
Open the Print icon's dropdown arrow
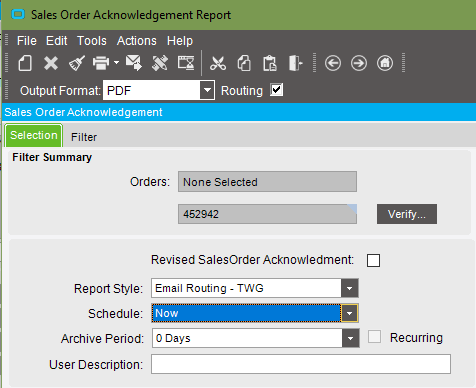[116, 63]
